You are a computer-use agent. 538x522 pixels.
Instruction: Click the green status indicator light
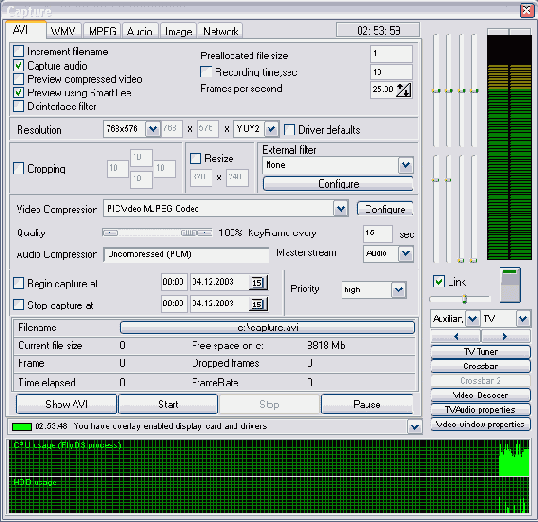click(22, 427)
